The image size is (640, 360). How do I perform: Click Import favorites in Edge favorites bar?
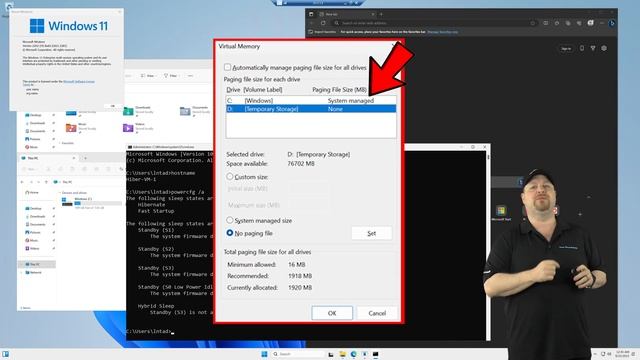tap(322, 31)
